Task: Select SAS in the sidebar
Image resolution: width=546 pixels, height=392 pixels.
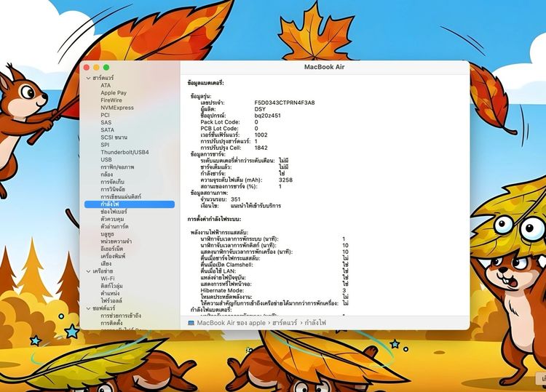Action: point(106,122)
